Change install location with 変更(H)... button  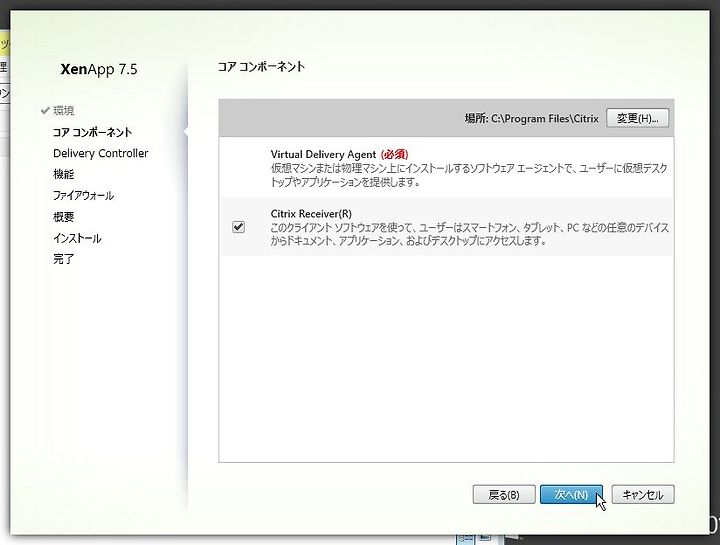coord(637,118)
